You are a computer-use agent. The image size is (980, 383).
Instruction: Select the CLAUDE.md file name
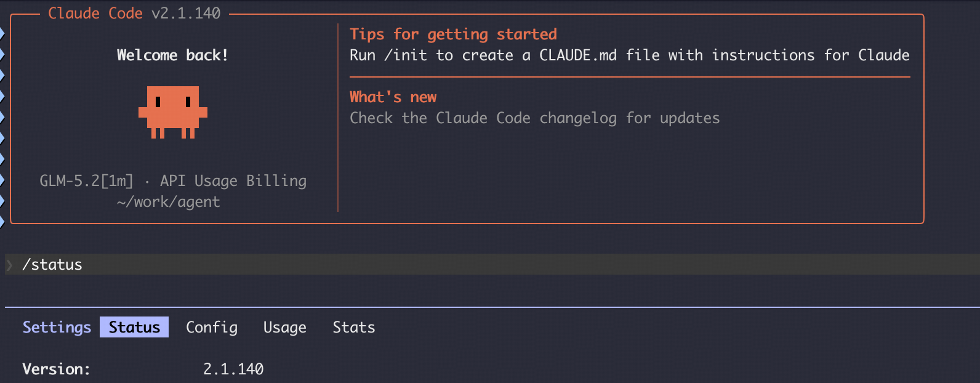point(577,55)
